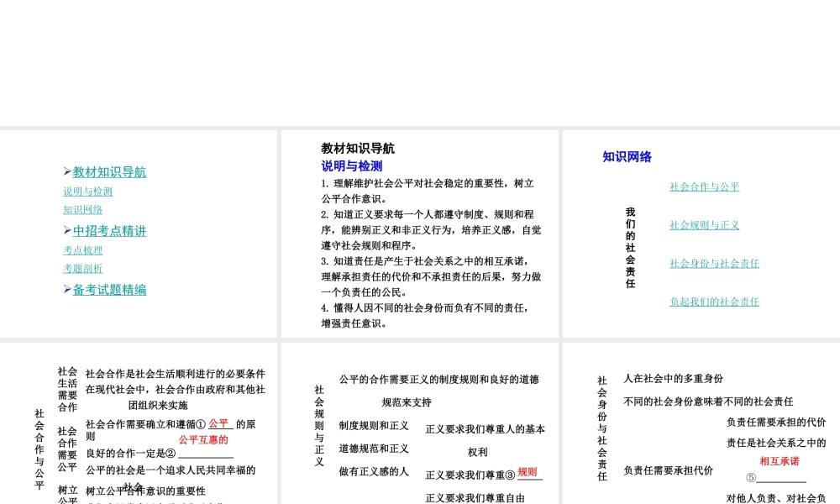The image size is (840, 504).
Task: Select the vertical 我们的社会责任 text
Action: coord(631,248)
